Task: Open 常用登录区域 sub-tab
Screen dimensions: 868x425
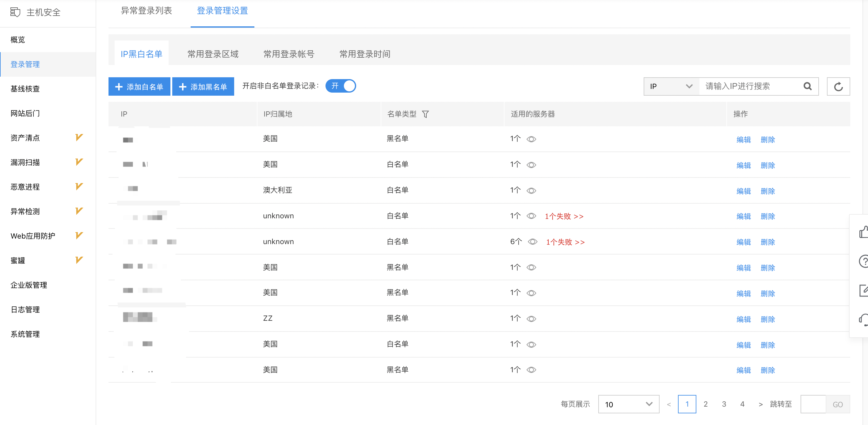Action: click(213, 54)
